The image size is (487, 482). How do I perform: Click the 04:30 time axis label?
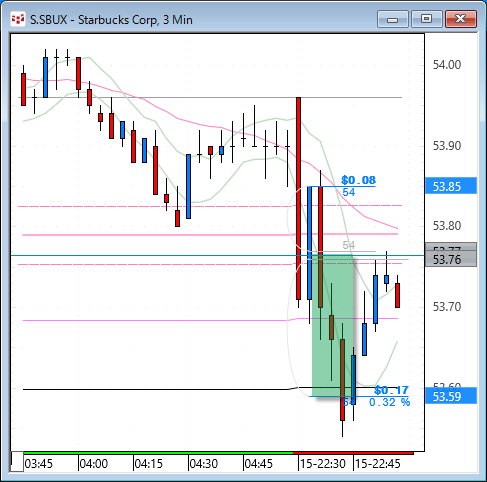pos(204,464)
